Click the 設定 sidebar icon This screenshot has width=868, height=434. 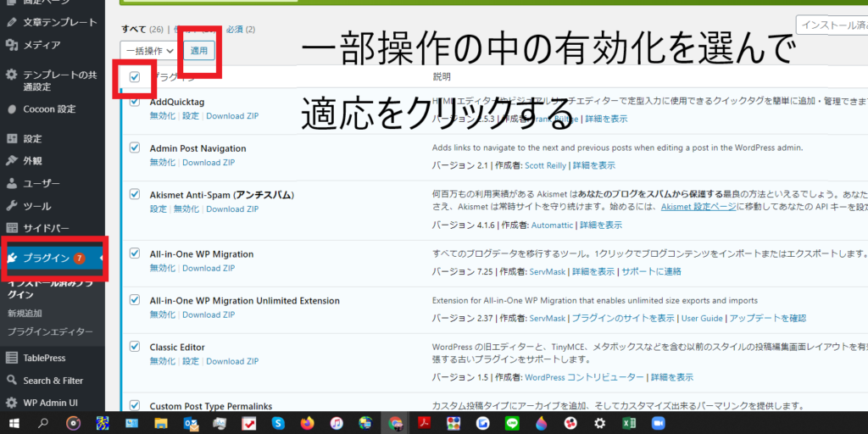pyautogui.click(x=11, y=138)
